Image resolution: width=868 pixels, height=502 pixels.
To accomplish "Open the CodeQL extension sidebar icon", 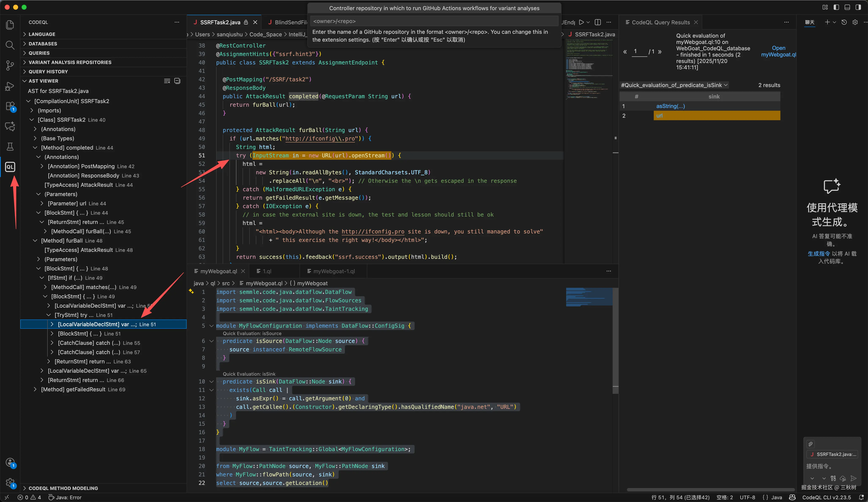I will click(x=10, y=167).
